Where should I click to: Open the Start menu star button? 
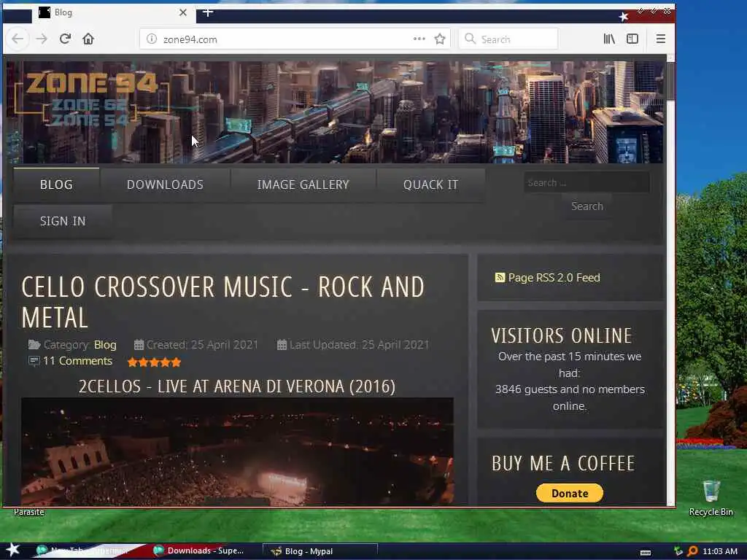tap(12, 550)
